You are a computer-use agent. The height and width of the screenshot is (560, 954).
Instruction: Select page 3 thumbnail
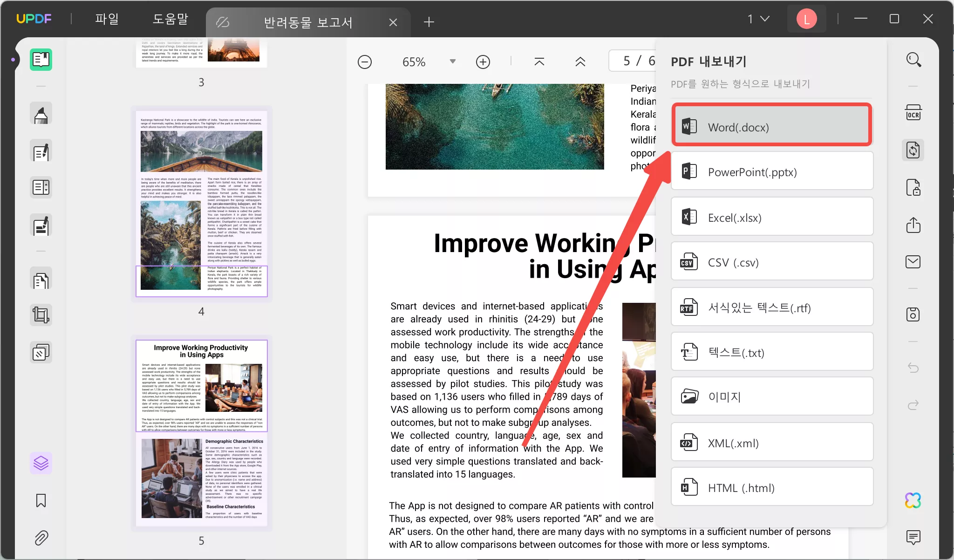pyautogui.click(x=201, y=53)
